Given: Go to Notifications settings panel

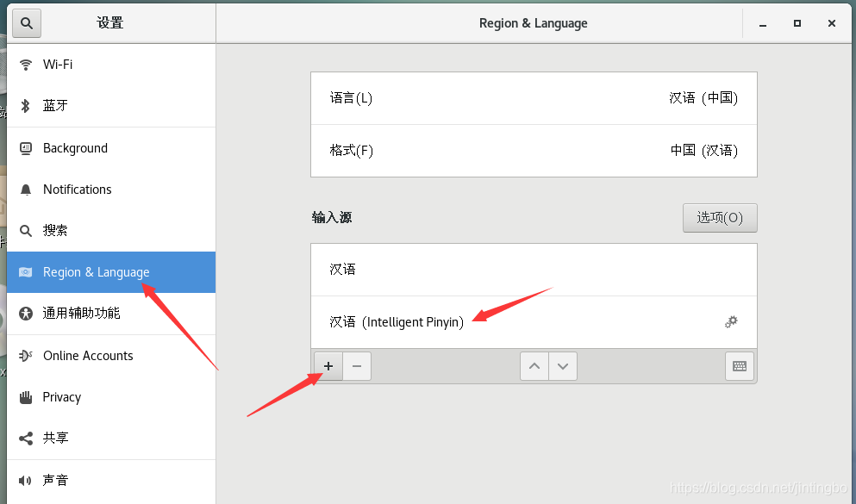Looking at the screenshot, I should pos(111,190).
